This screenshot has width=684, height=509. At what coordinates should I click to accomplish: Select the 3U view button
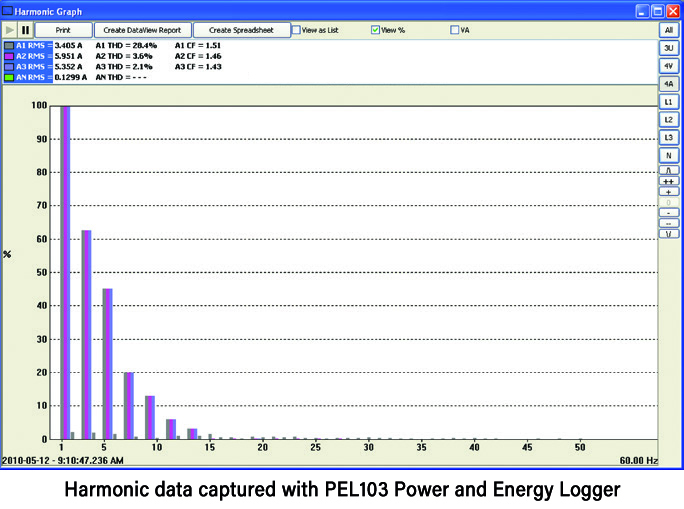pyautogui.click(x=669, y=48)
